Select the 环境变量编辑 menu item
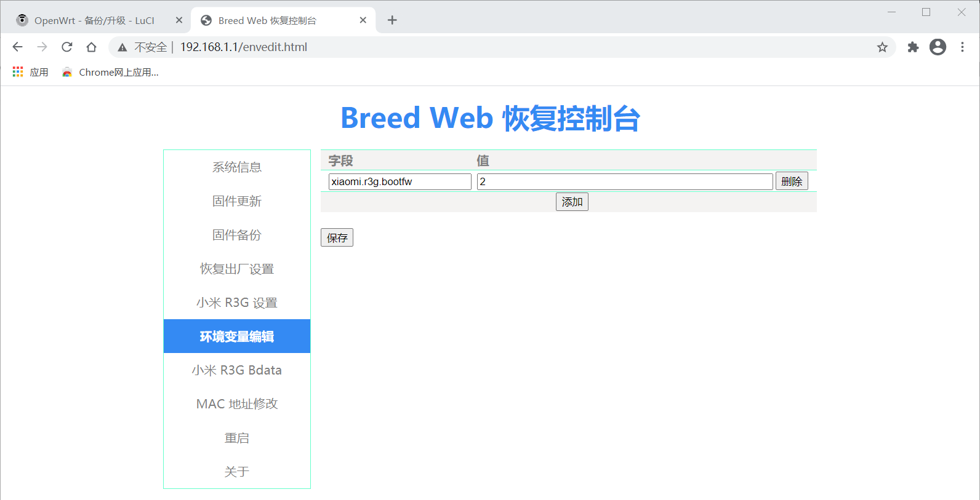Viewport: 980px width, 500px height. pos(237,336)
